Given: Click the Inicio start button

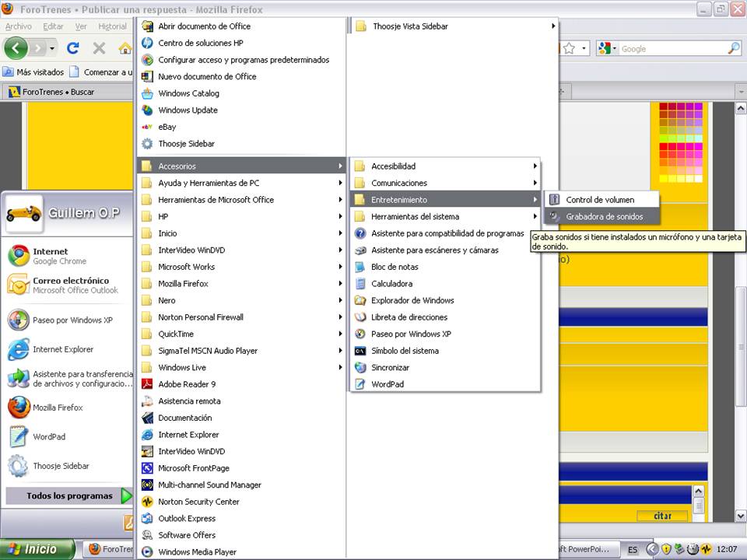Looking at the screenshot, I should coord(37,549).
